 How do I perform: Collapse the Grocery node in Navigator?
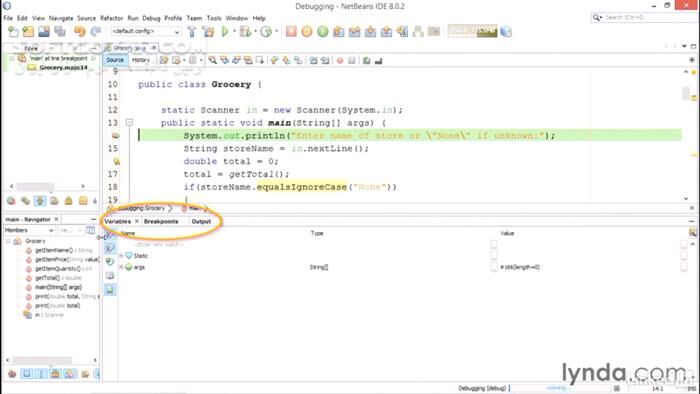(8, 241)
